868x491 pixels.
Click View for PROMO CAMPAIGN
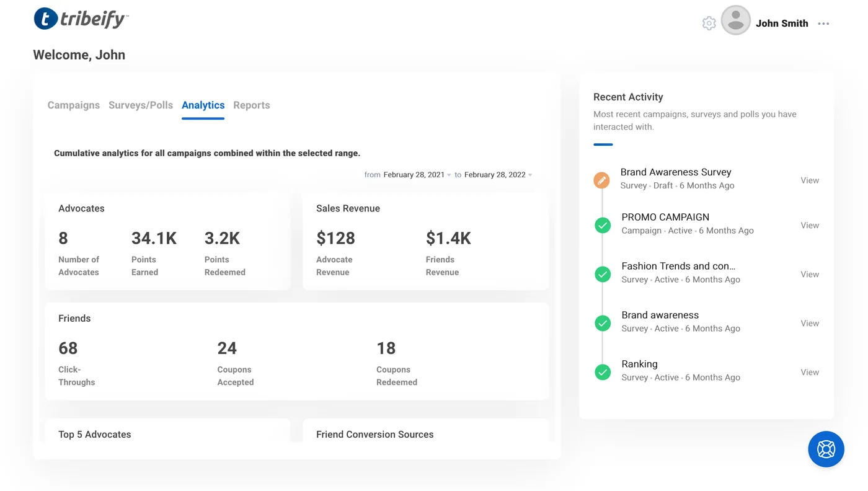click(810, 226)
